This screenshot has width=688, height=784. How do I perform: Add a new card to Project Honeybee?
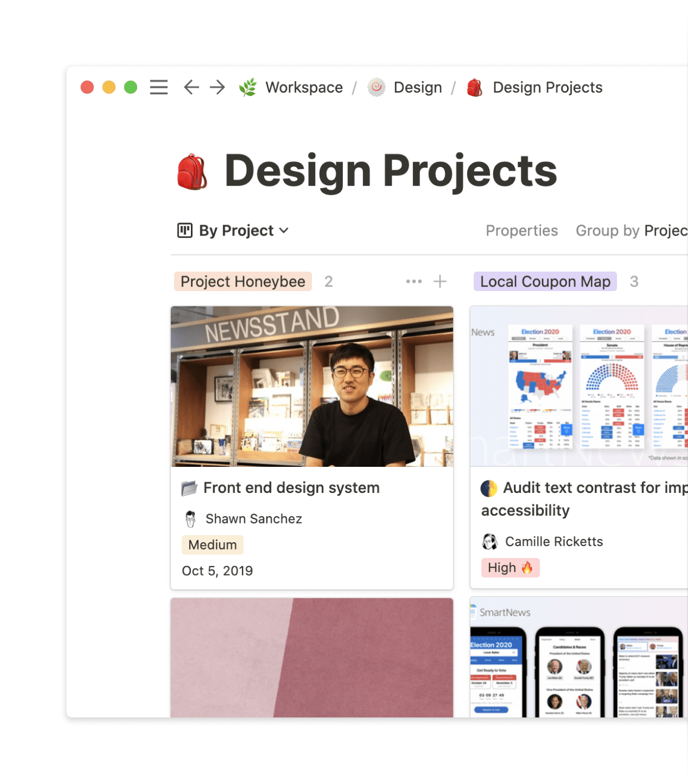(439, 281)
